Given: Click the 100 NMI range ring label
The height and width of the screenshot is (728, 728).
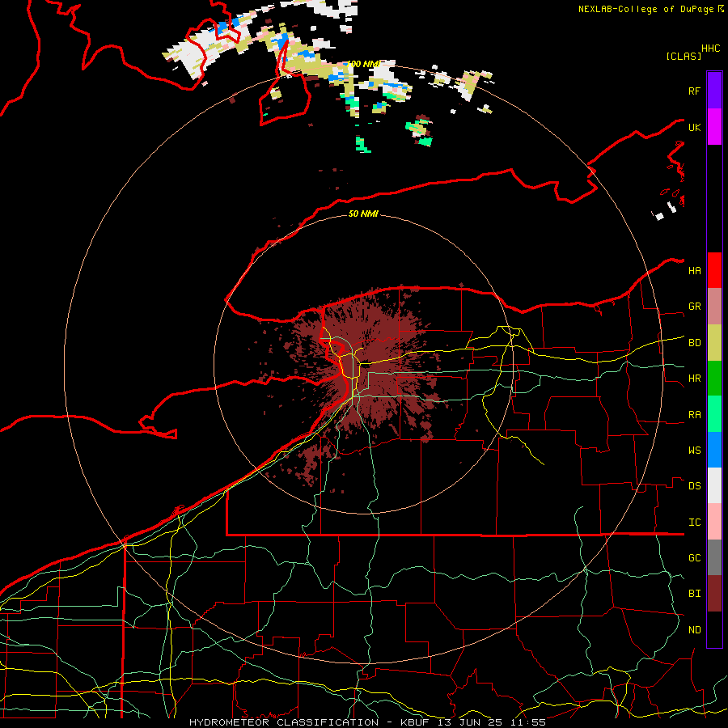Looking at the screenshot, I should point(364,64).
